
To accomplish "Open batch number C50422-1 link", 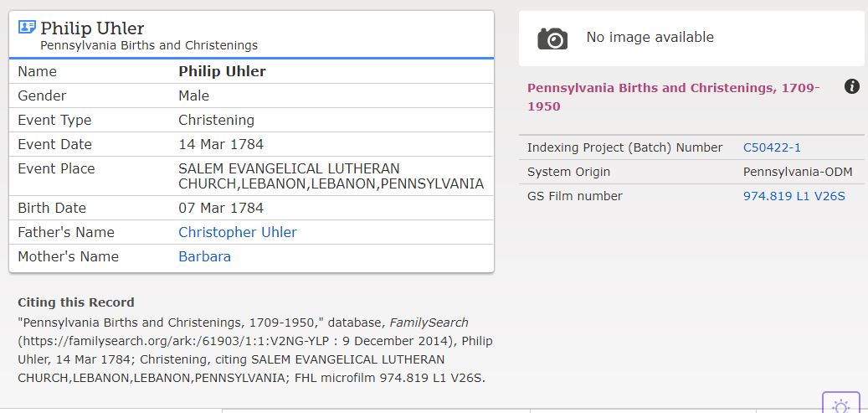I will pos(772,147).
